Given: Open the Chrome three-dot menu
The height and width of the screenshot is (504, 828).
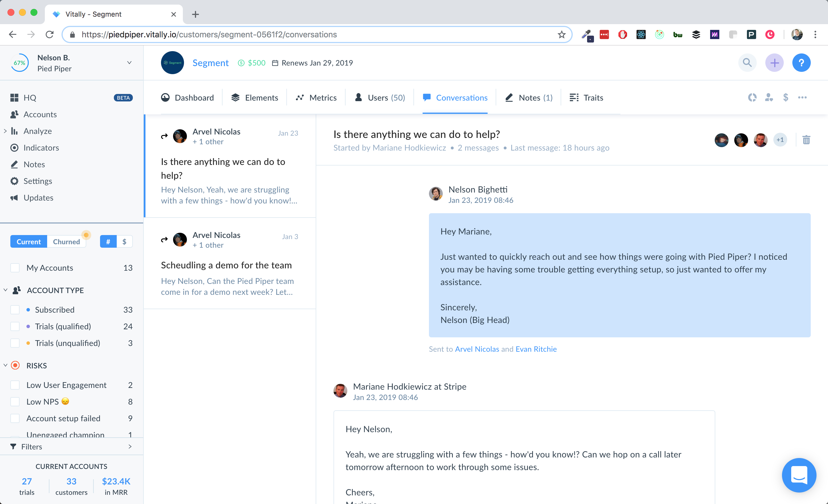Looking at the screenshot, I should 815,34.
